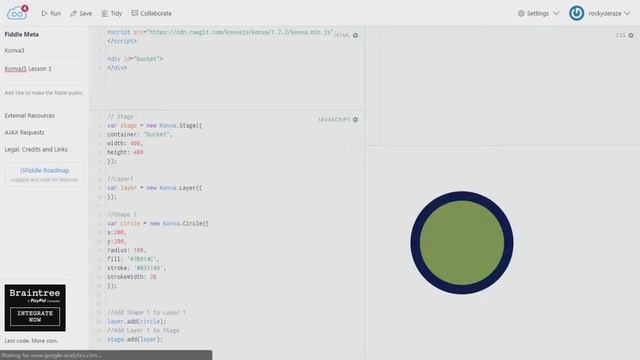The width and height of the screenshot is (640, 360).
Task: Click the div id="bucket" HTML line
Action: (135, 59)
